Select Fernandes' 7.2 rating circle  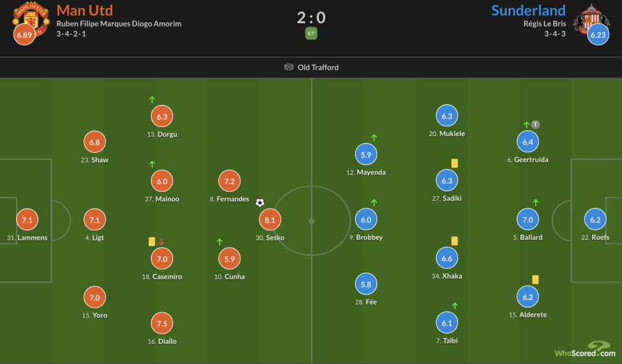click(229, 181)
